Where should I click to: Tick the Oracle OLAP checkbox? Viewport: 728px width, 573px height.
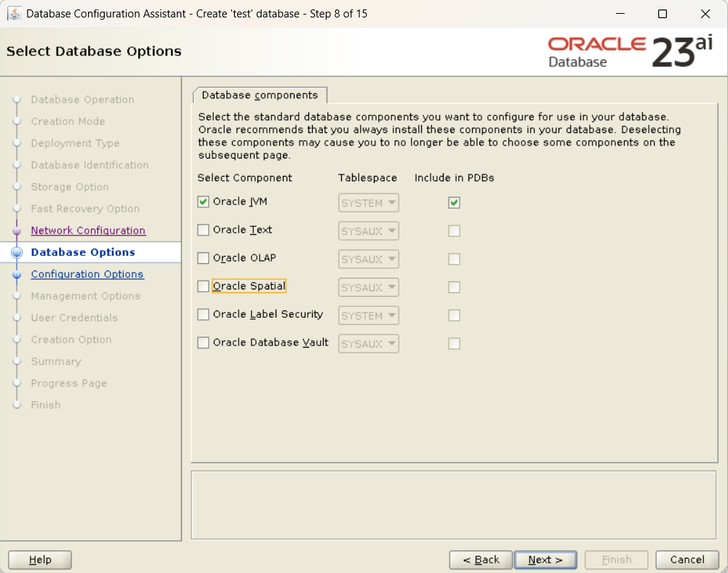pos(203,257)
